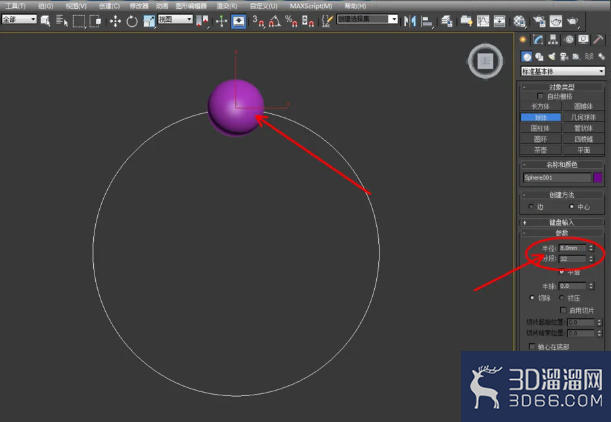Select Lights category icon

click(x=552, y=57)
